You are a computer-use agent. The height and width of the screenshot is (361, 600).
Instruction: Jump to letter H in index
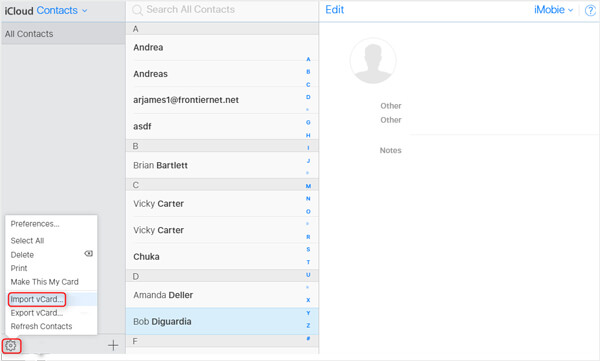tap(308, 136)
